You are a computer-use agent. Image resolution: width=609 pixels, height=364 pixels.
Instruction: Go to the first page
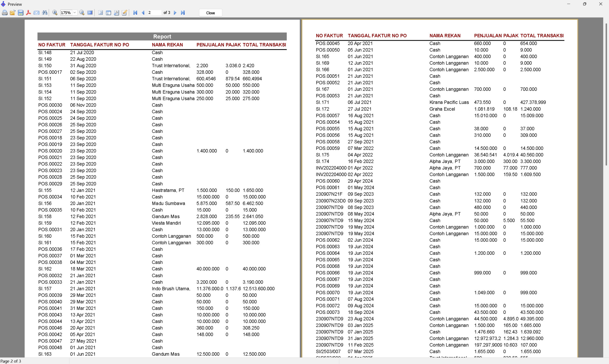pos(135,13)
